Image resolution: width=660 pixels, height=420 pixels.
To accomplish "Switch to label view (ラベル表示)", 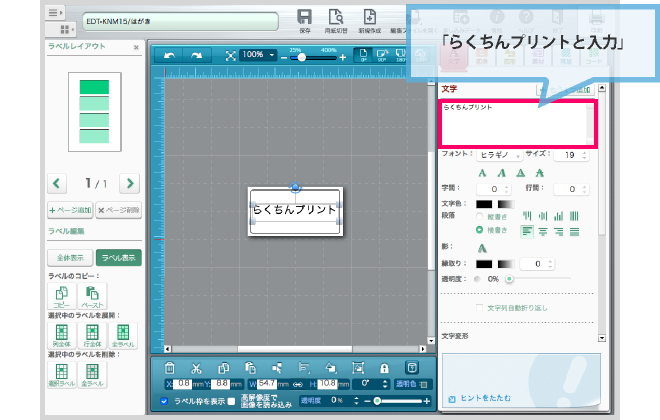I will click(x=119, y=258).
